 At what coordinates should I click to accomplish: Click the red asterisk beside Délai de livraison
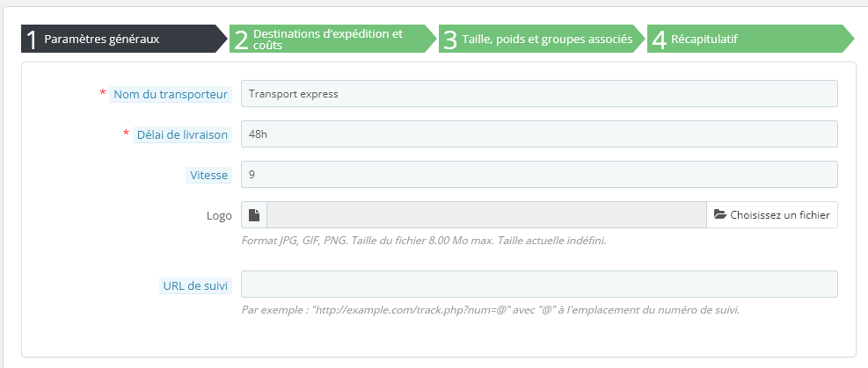point(126,133)
